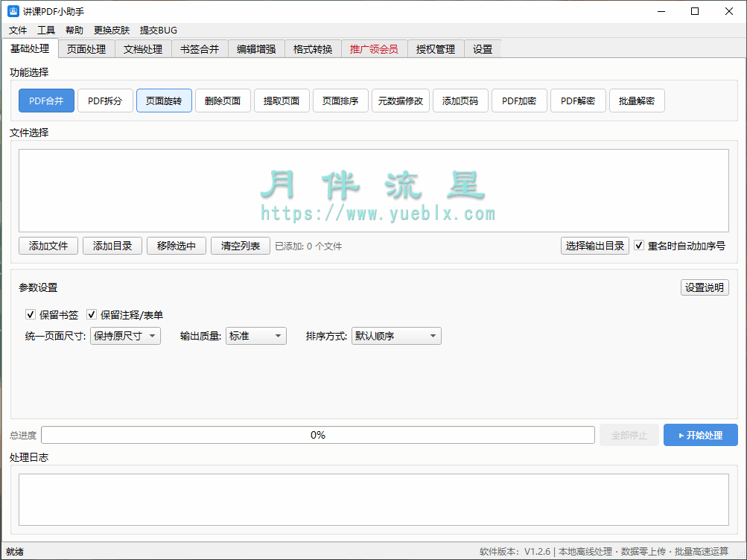Viewport: 747px width, 560px height.
Task: Click the 讲课PDF小助手 app icon in title bar
Action: tap(13, 11)
